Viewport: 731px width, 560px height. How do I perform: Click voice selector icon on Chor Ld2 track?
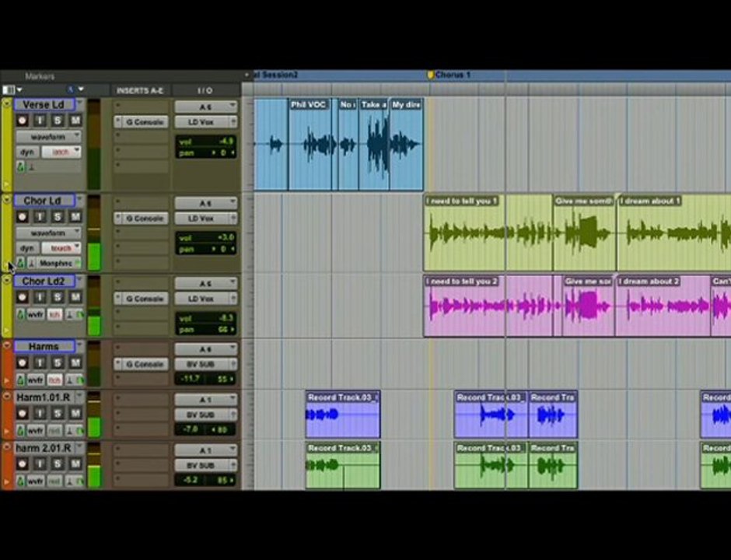point(20,315)
